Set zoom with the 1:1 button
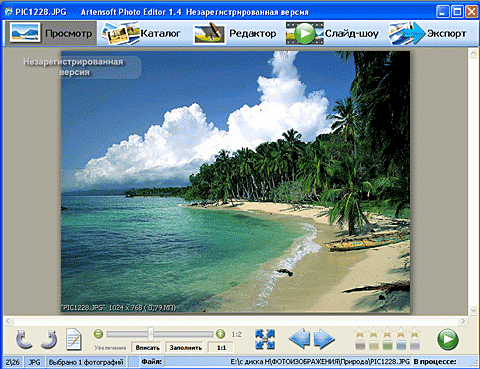The image size is (480, 369). click(x=221, y=348)
